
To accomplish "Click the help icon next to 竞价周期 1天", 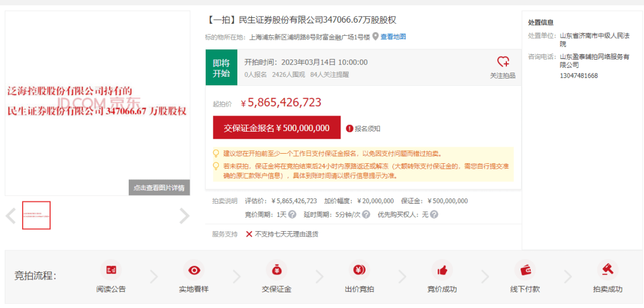I will pos(292,214).
